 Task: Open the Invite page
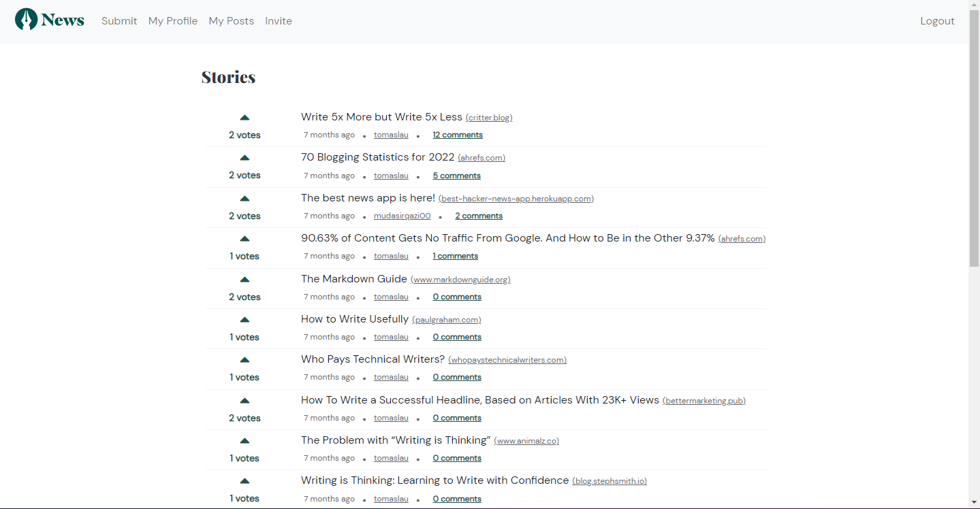coord(279,21)
